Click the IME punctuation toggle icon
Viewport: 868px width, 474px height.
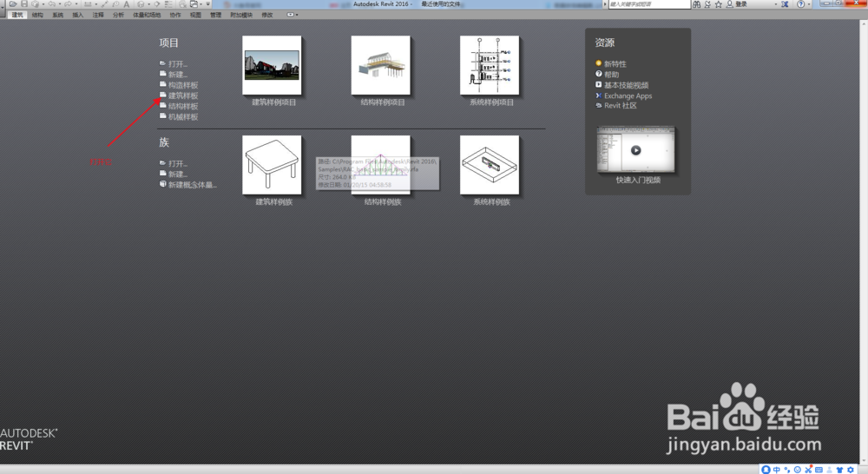(786, 471)
